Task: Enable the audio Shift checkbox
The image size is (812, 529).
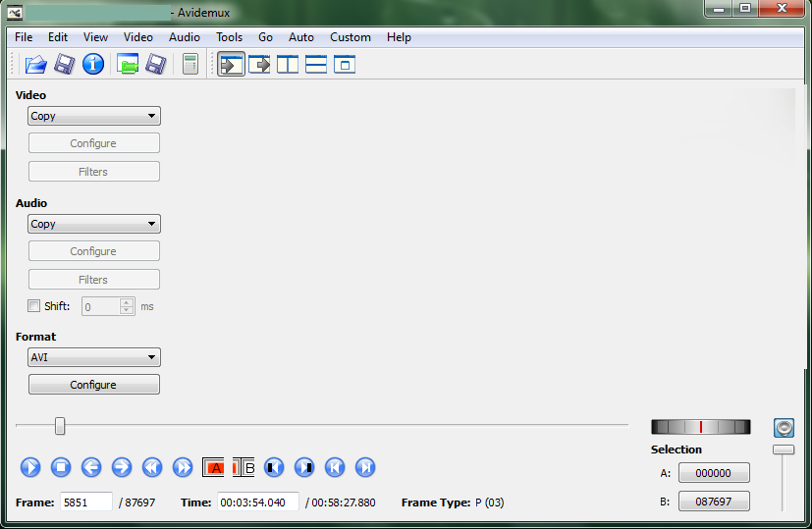Action: [x=33, y=306]
